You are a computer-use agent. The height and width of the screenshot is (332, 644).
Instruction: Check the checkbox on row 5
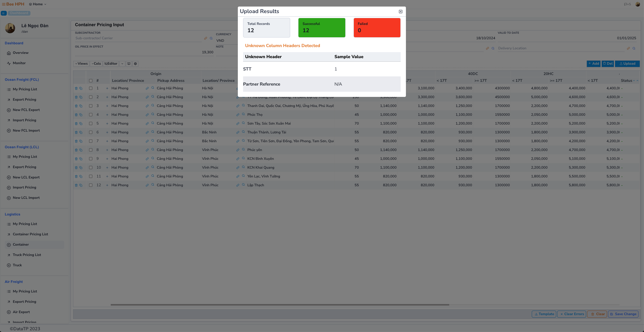[91, 124]
